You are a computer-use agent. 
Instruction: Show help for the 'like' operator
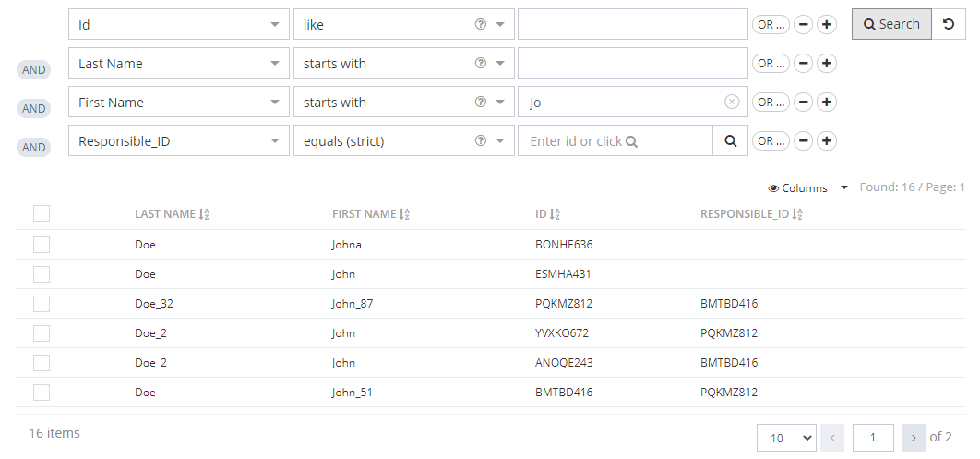point(480,25)
